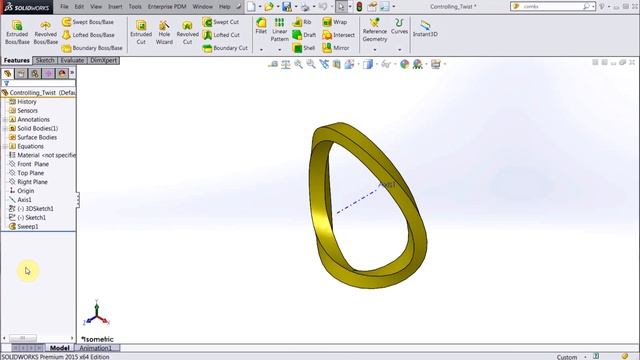Image resolution: width=640 pixels, height=360 pixels.
Task: Select Boundary Cut
Action: point(225,48)
